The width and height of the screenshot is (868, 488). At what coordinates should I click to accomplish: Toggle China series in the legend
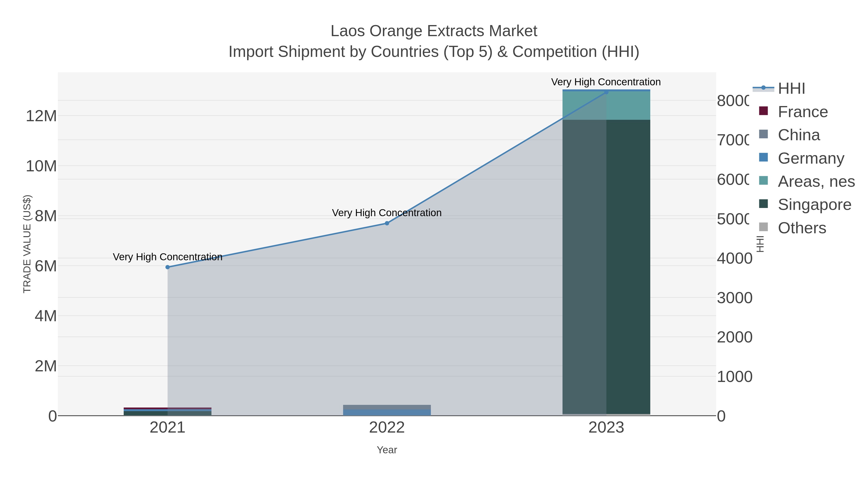789,135
